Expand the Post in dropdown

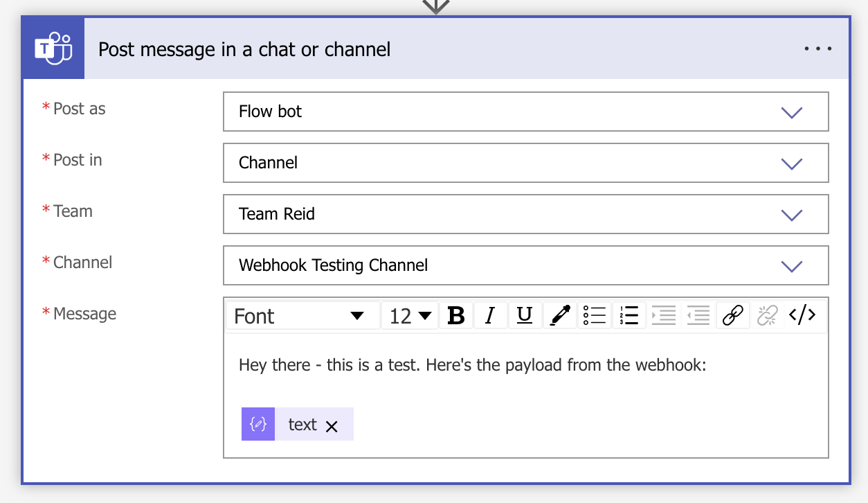791,164
